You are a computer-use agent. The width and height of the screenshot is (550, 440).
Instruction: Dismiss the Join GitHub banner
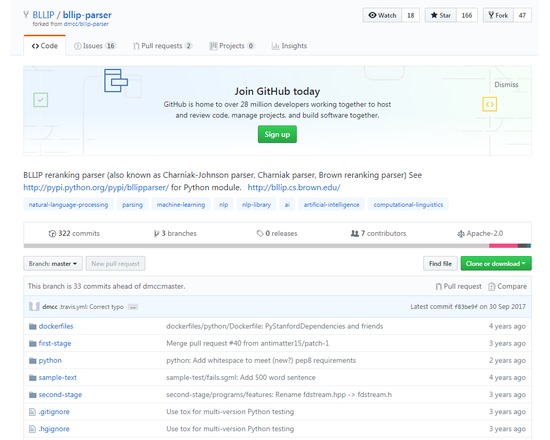(x=506, y=85)
